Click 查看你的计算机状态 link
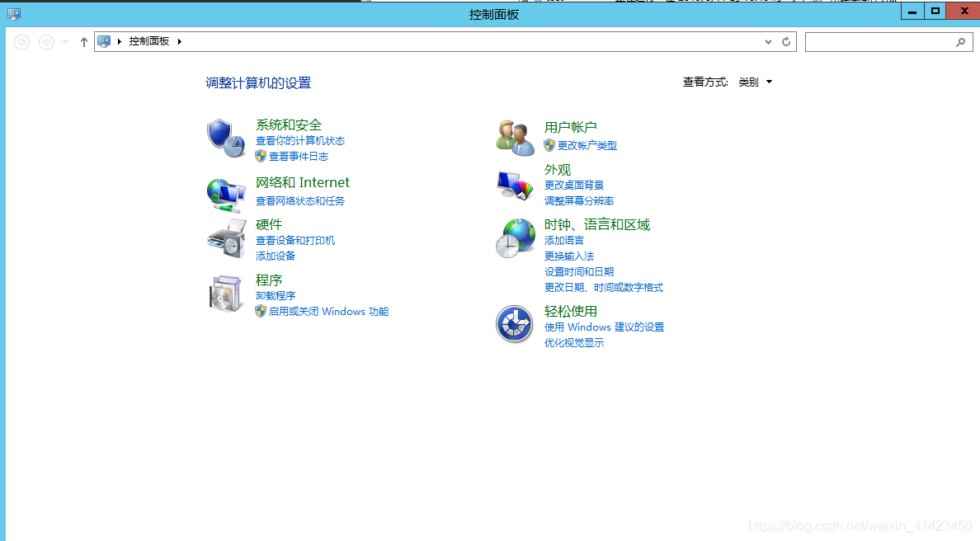Viewport: 980px width, 541px height. (x=300, y=141)
